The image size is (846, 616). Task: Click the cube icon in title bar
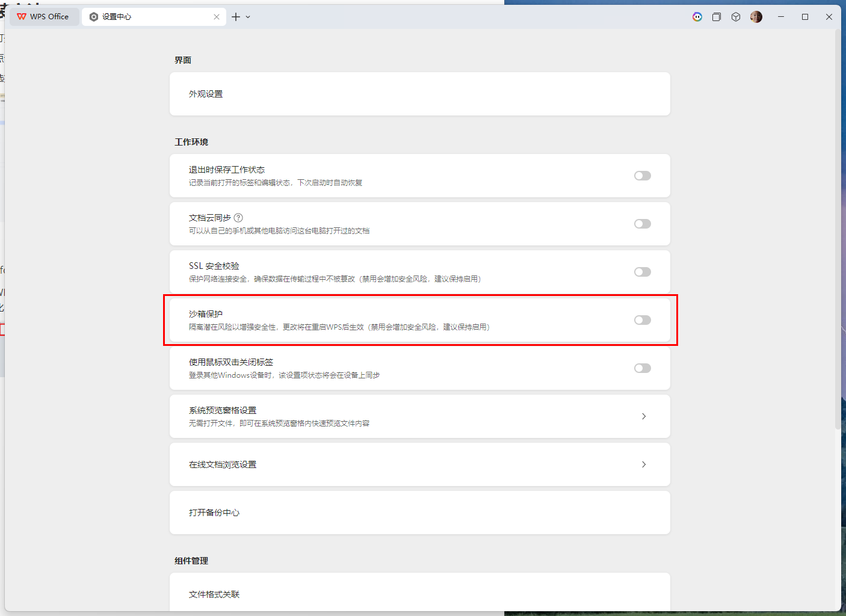[x=736, y=17]
